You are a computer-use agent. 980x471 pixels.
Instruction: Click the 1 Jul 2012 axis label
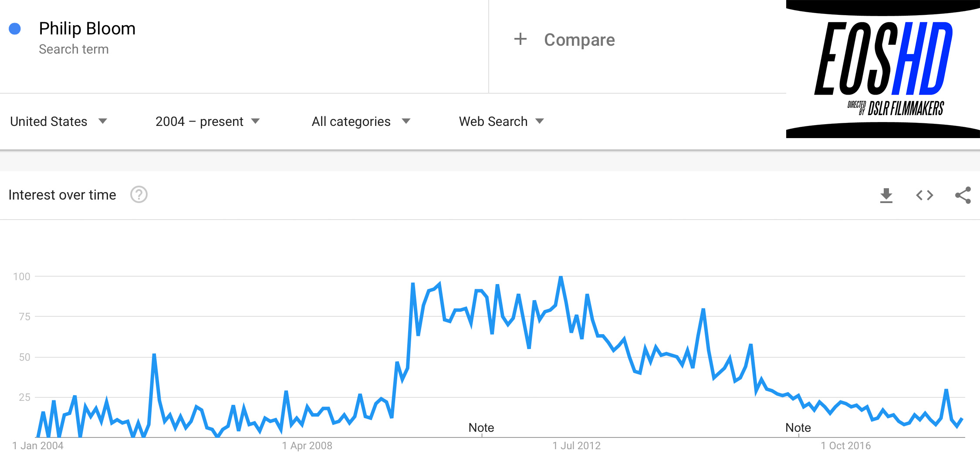pyautogui.click(x=577, y=446)
